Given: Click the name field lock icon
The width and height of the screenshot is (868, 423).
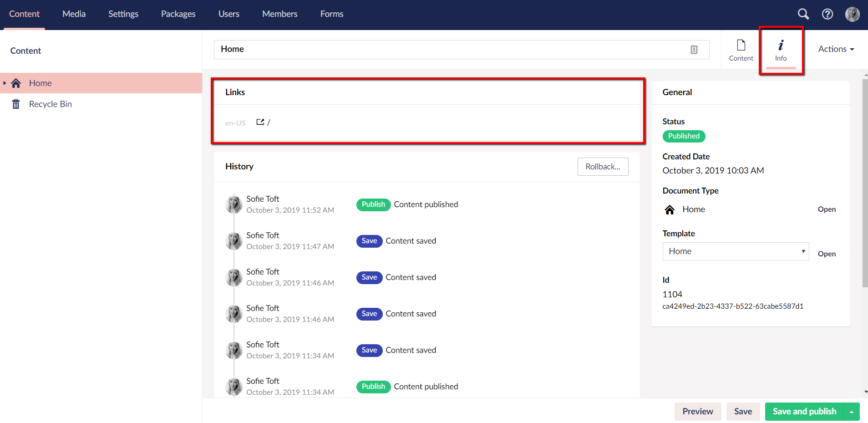Looking at the screenshot, I should (x=694, y=50).
